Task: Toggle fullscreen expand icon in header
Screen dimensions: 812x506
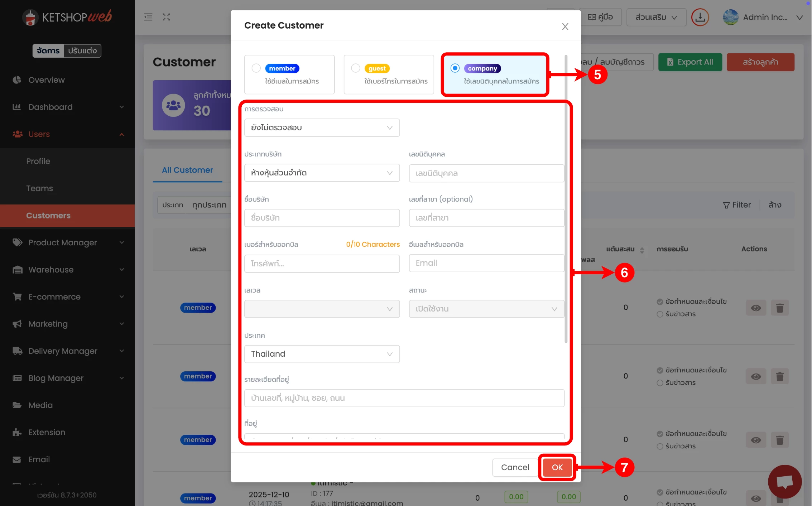Action: (x=166, y=17)
